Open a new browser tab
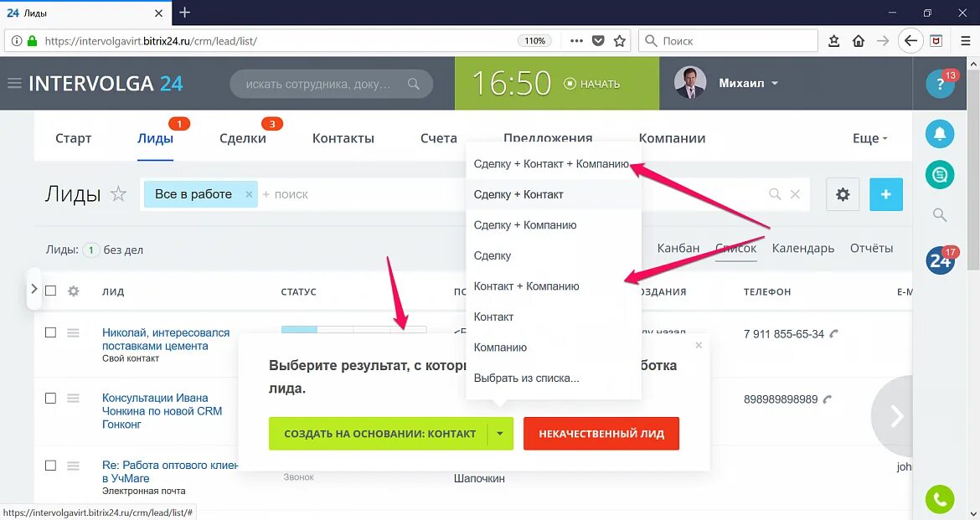 click(x=184, y=13)
